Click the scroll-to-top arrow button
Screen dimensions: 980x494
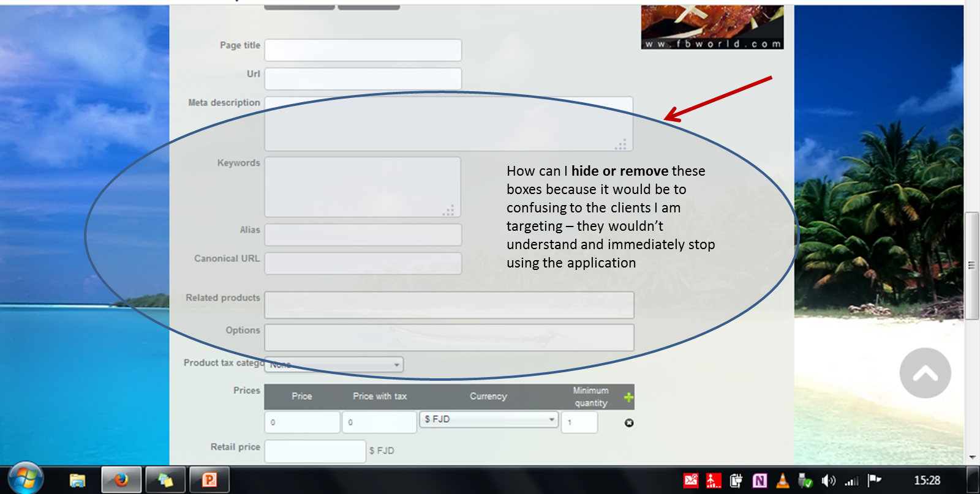(x=925, y=373)
